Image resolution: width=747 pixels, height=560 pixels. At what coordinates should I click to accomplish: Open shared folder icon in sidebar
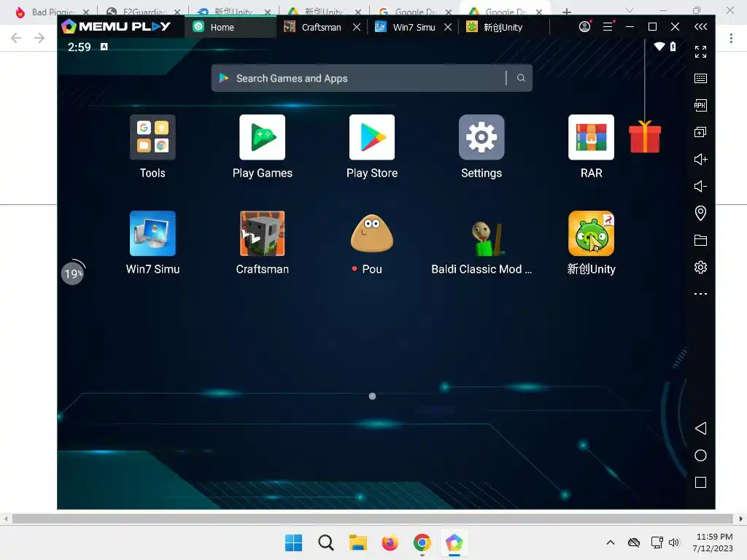pyautogui.click(x=700, y=240)
